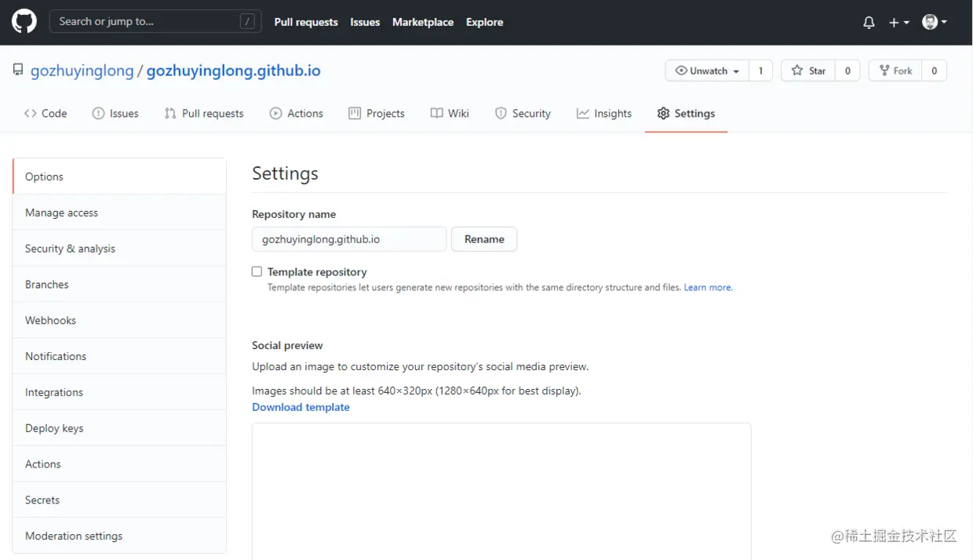Screen dimensions: 973x560
Task: Click the Pull requests tab icon
Action: click(x=170, y=113)
